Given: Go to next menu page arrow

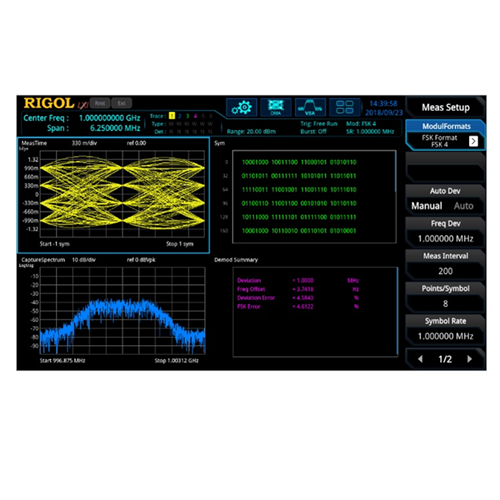Looking at the screenshot, I should (470, 359).
